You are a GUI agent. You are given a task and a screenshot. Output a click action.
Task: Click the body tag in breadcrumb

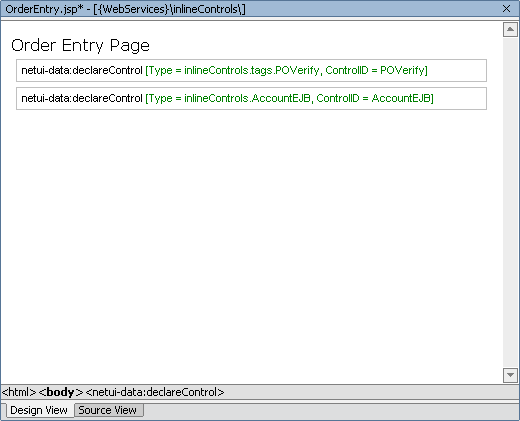(61, 392)
